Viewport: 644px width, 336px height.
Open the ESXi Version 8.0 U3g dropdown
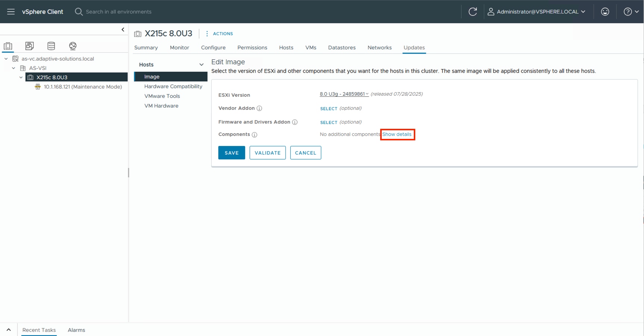click(x=343, y=94)
